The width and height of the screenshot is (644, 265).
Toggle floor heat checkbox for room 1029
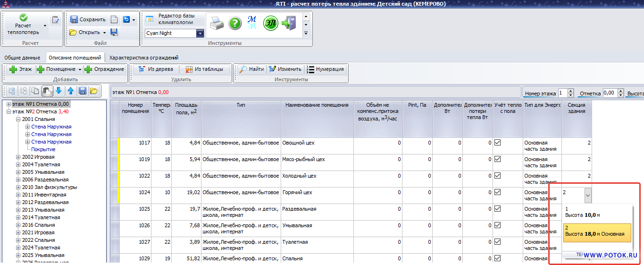[x=497, y=258]
